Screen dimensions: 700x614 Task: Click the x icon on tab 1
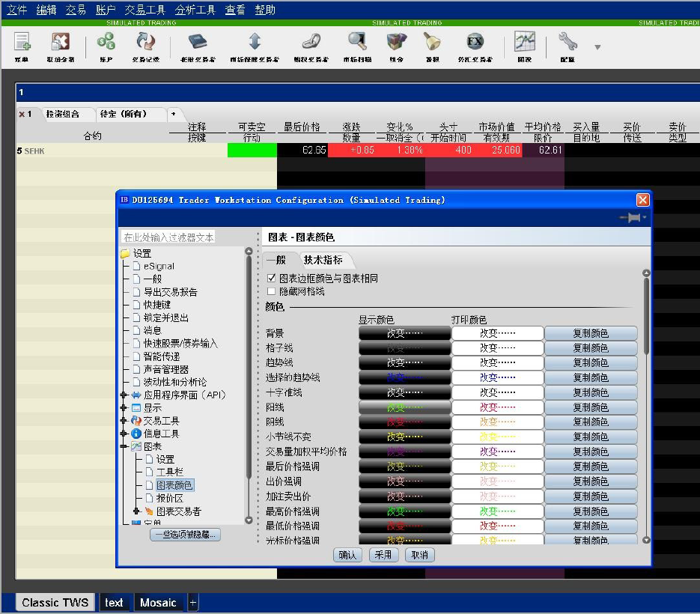pos(22,115)
